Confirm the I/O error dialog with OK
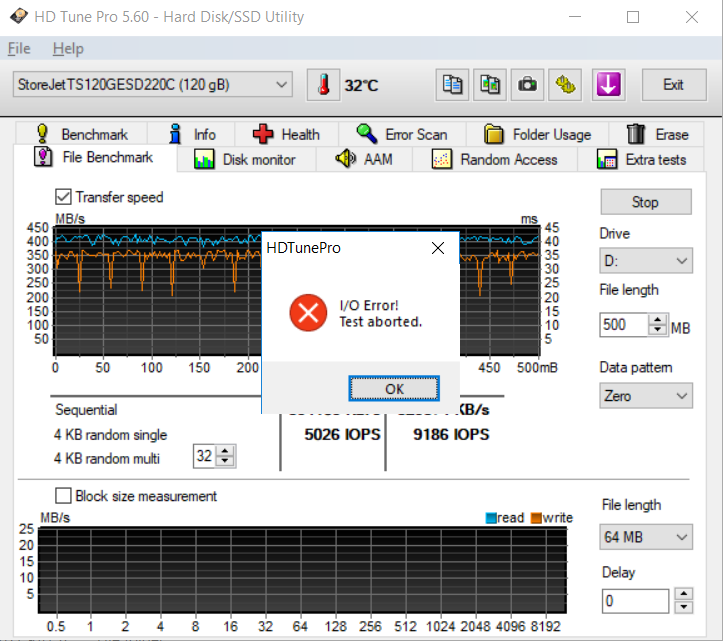Image resolution: width=724 pixels, height=641 pixels. coord(394,389)
